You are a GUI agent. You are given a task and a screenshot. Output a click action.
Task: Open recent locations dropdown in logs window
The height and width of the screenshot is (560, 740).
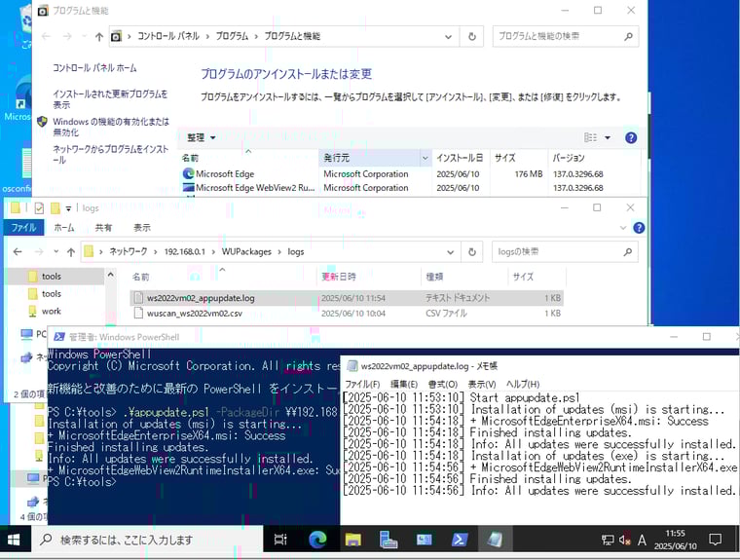tap(56, 251)
